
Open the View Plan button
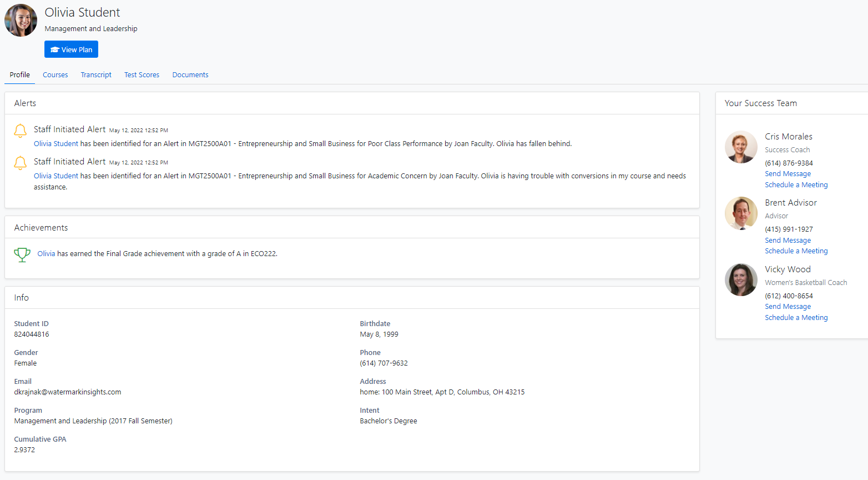[71, 49]
